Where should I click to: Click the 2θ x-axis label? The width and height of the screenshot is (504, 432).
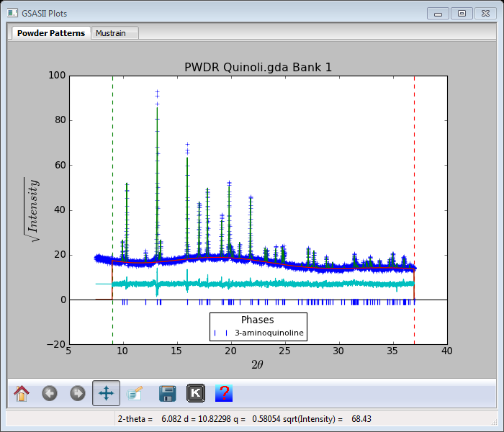[257, 364]
